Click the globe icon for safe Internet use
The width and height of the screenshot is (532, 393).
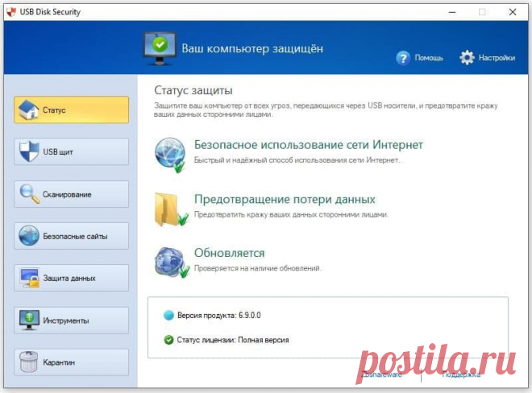click(170, 155)
